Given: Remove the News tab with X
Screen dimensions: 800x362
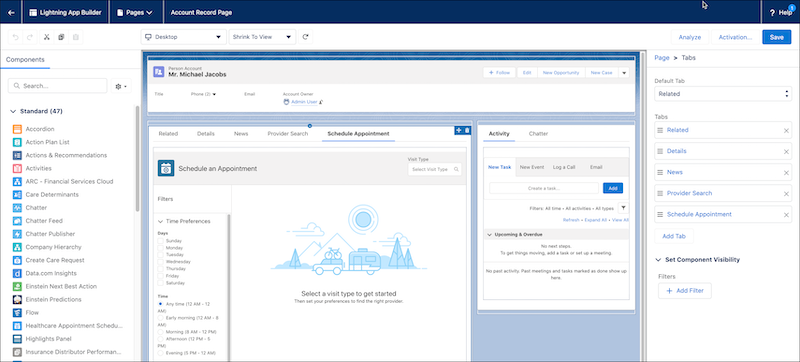Looking at the screenshot, I should coord(786,173).
